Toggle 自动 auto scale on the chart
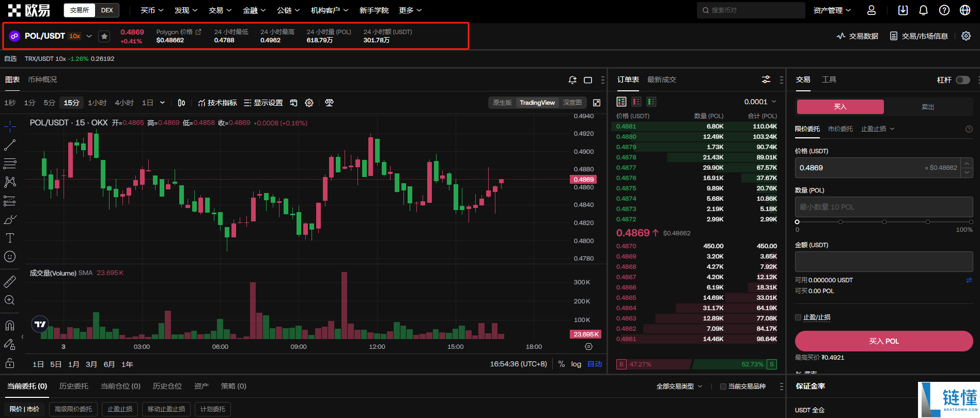Viewport: 980px width, 418px height. pos(595,364)
